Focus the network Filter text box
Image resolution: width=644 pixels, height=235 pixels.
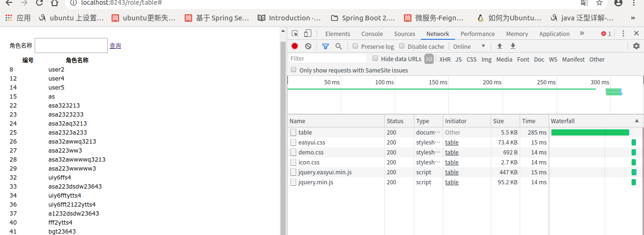pos(327,58)
